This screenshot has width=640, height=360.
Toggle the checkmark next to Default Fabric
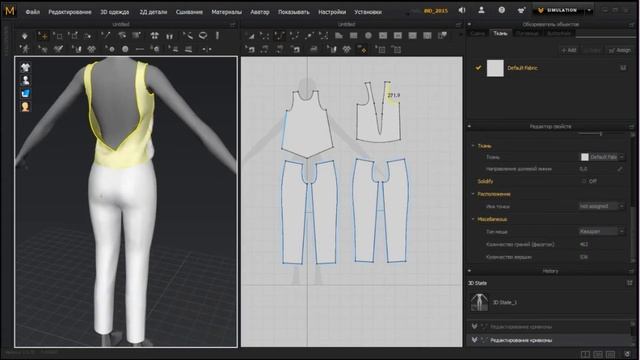point(478,68)
